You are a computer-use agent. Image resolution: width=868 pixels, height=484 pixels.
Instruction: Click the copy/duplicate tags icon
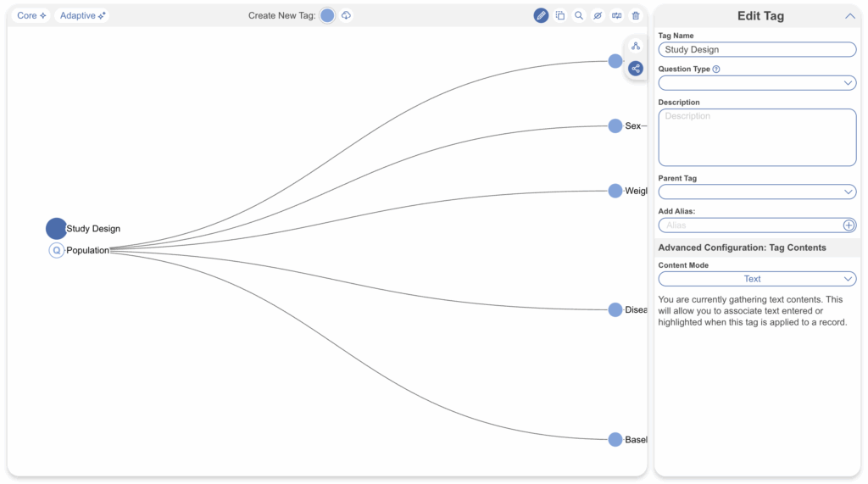click(x=560, y=15)
